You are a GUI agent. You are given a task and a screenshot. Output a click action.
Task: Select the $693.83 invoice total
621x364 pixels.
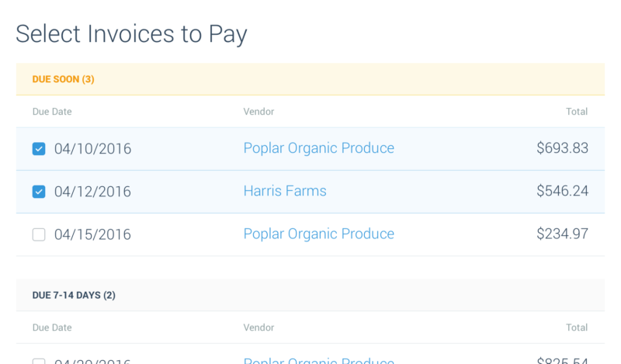562,148
